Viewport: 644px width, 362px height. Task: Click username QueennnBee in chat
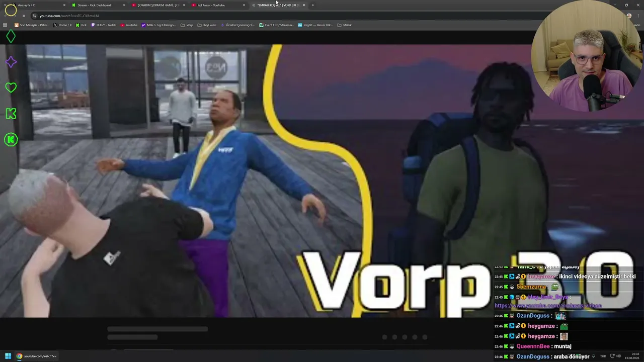(x=533, y=346)
